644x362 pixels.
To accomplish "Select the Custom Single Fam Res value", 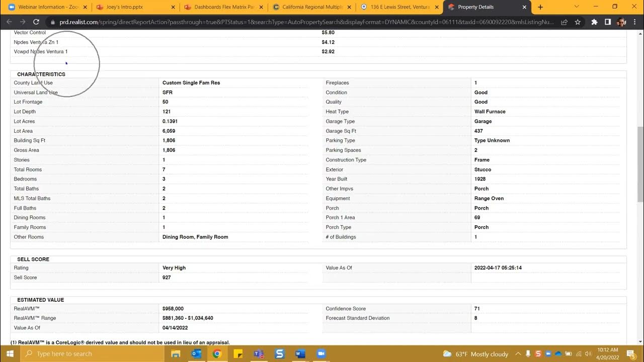I will 191,83.
